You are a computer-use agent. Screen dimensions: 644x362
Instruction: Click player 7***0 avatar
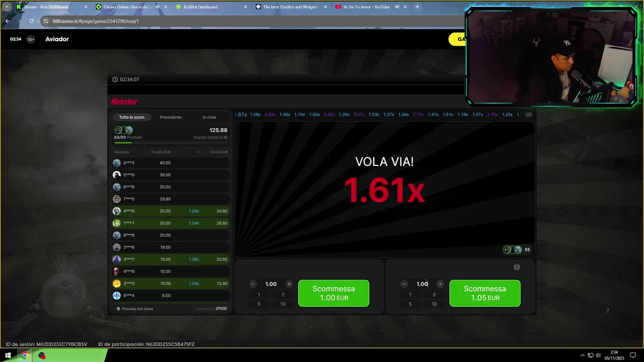[x=117, y=199]
